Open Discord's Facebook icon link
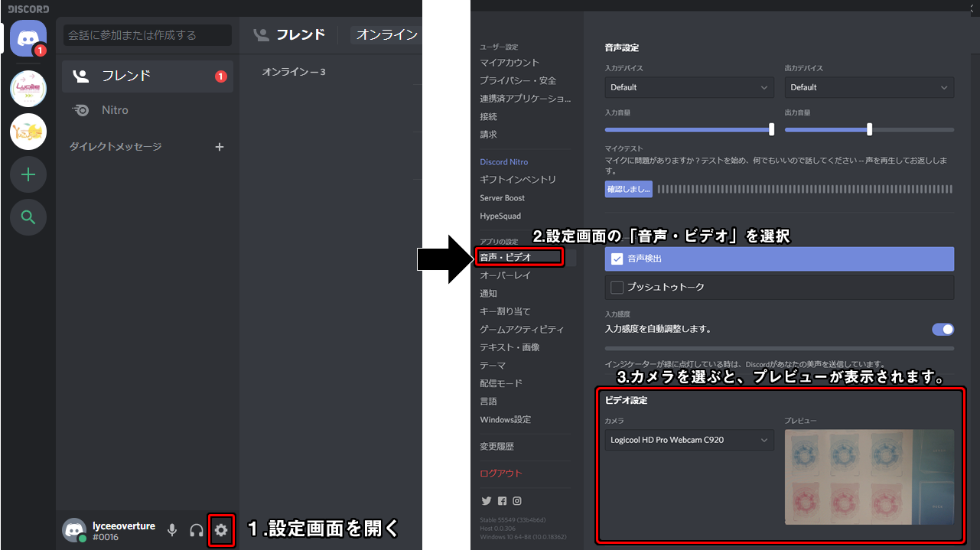Image resolution: width=980 pixels, height=550 pixels. tap(502, 501)
